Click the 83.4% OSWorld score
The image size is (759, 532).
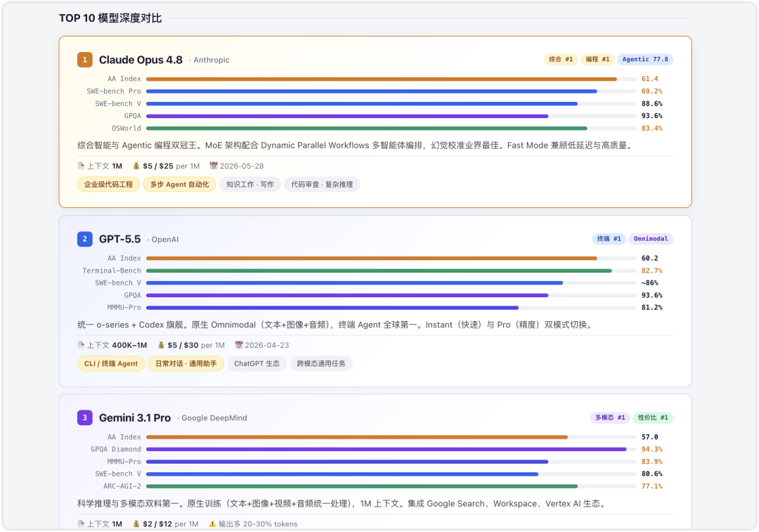tap(651, 129)
